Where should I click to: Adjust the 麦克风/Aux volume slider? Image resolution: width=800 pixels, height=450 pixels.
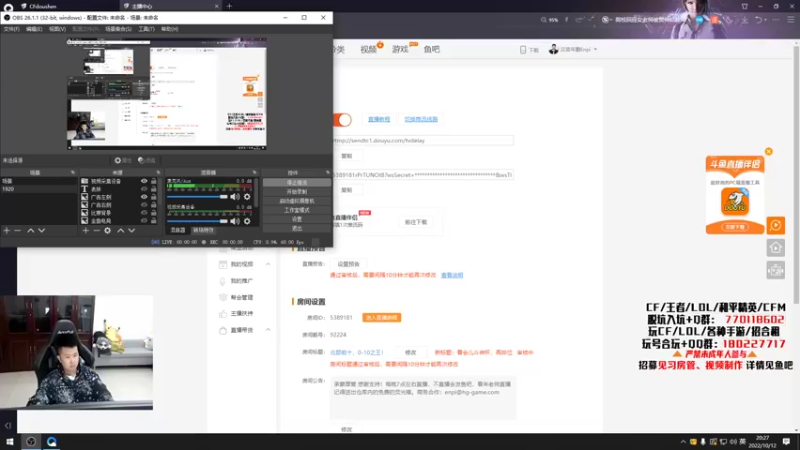tap(197, 197)
